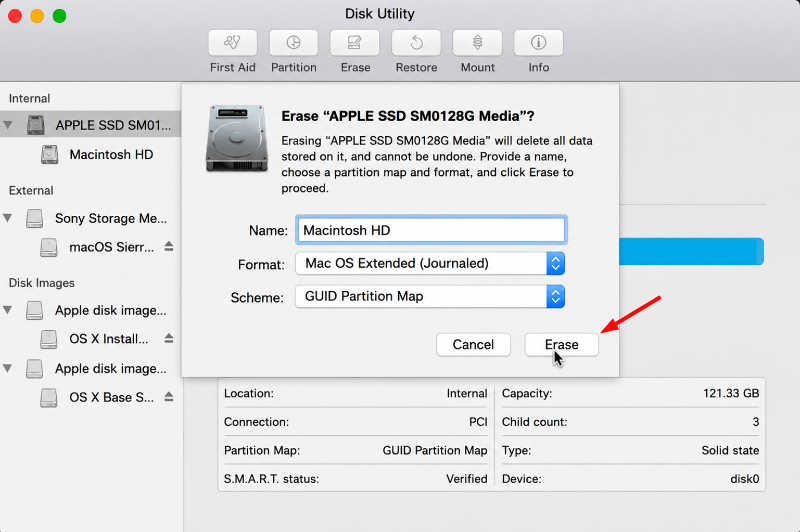The width and height of the screenshot is (800, 532).
Task: Open the Scheme dropdown
Action: 430,296
